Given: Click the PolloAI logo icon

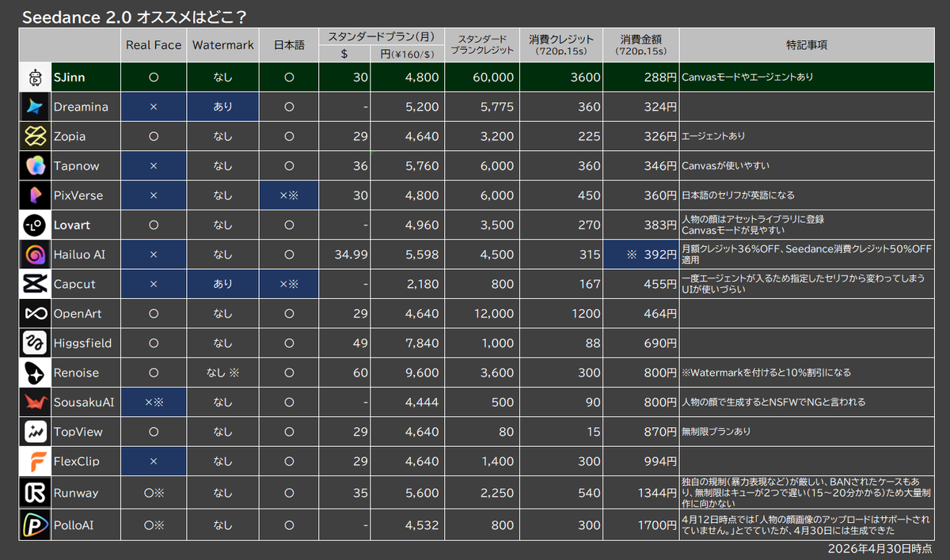Looking at the screenshot, I should click(x=34, y=524).
